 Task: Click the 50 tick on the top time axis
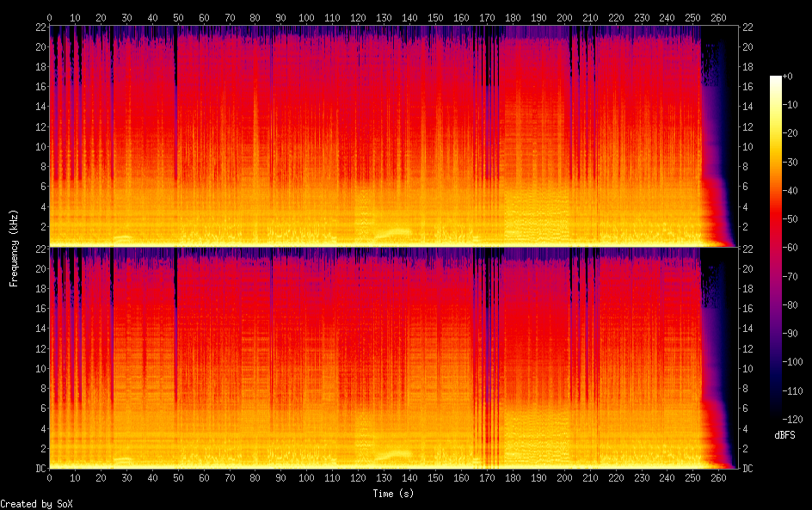tap(178, 17)
